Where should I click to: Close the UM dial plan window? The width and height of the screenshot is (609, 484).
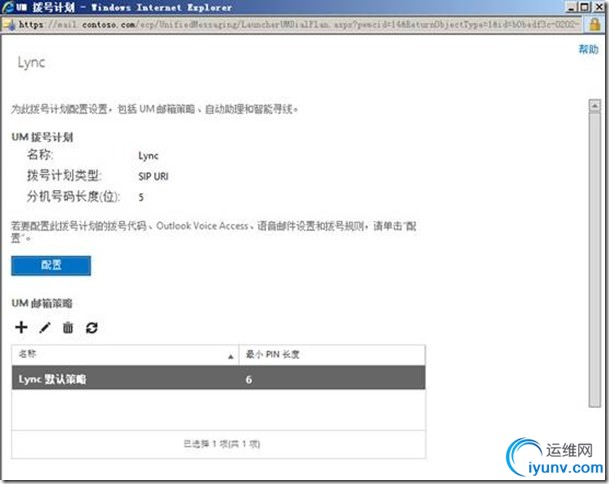pyautogui.click(x=599, y=7)
